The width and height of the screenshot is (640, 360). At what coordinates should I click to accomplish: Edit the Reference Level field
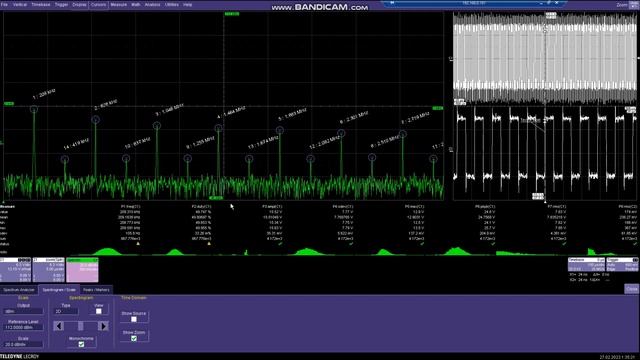coord(23,327)
